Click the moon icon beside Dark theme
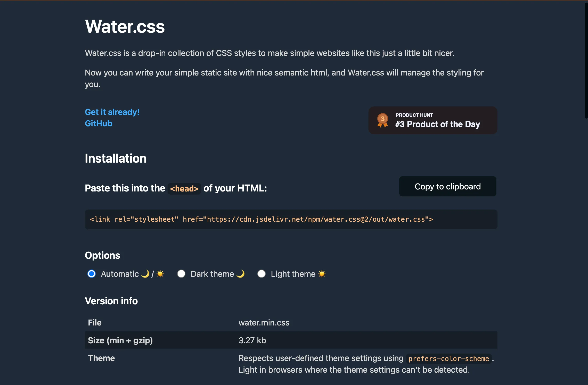The height and width of the screenshot is (385, 588). pos(241,274)
